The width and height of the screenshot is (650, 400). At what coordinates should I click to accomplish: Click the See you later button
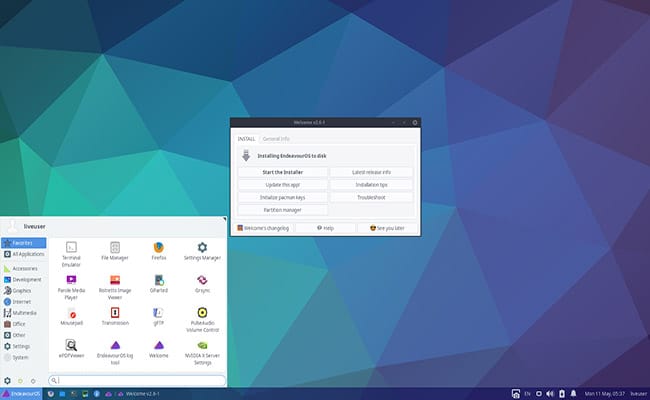coord(385,228)
